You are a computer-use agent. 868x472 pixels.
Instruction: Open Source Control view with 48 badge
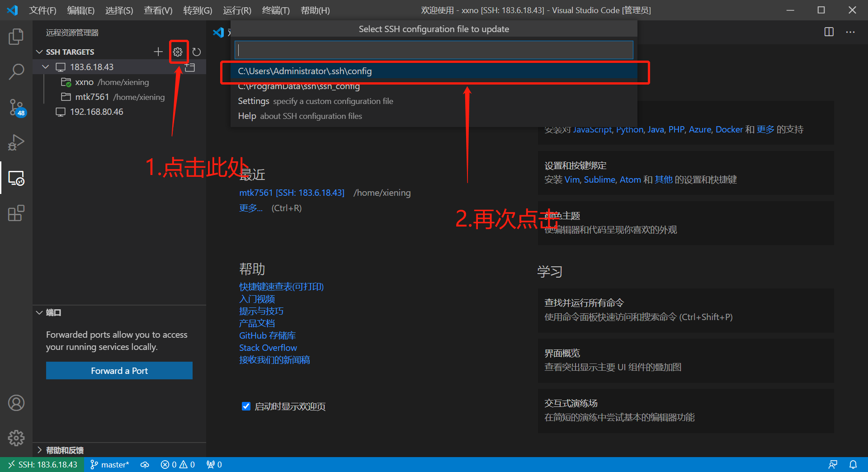tap(16, 108)
